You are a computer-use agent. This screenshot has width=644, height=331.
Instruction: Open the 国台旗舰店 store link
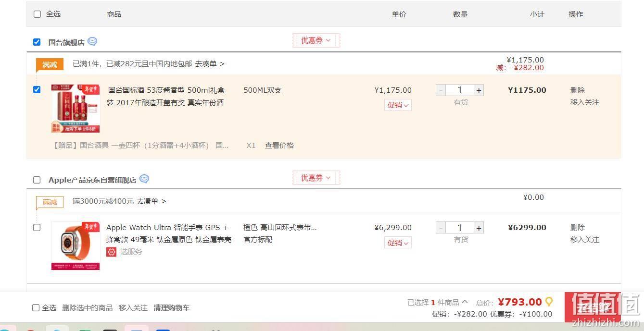click(x=66, y=42)
